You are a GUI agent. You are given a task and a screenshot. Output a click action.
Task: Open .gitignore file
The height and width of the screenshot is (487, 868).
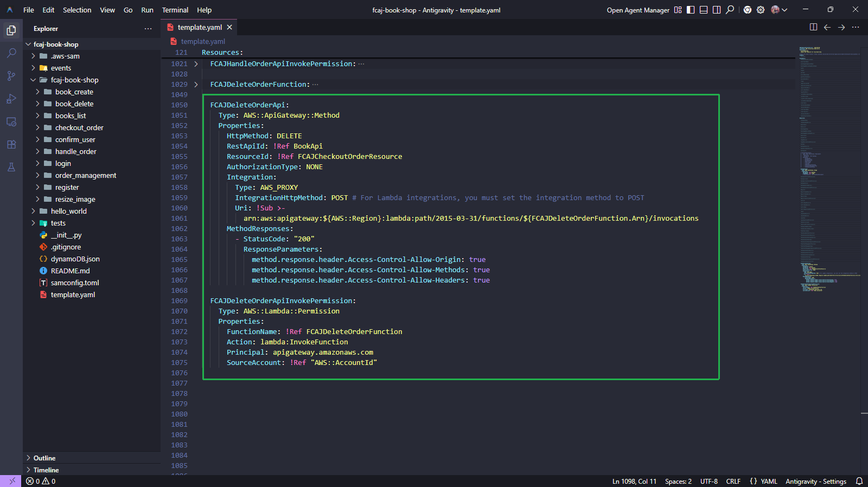click(x=92, y=247)
